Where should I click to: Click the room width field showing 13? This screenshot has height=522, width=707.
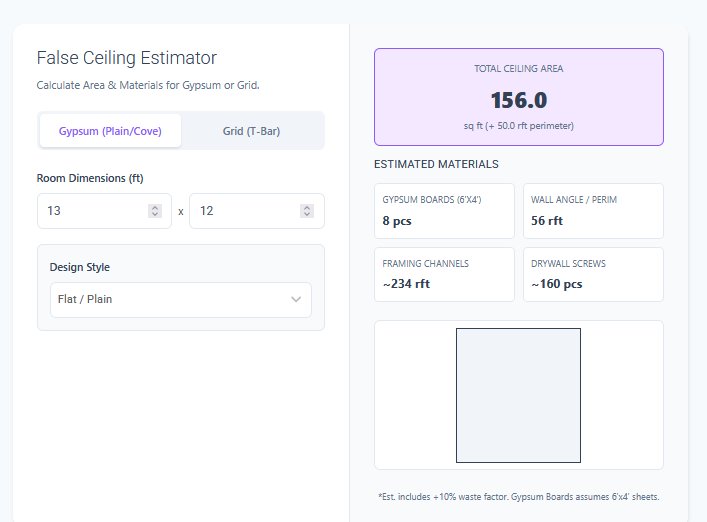[x=92, y=211]
